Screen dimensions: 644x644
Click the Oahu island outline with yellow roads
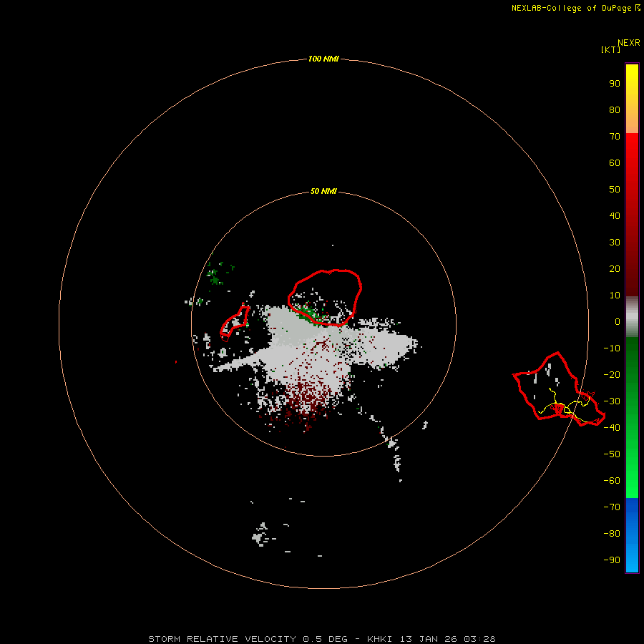click(x=559, y=389)
